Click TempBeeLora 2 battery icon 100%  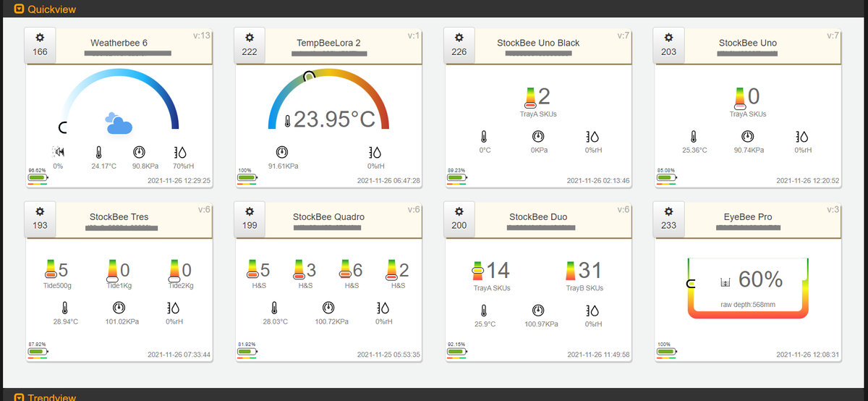[x=247, y=177]
